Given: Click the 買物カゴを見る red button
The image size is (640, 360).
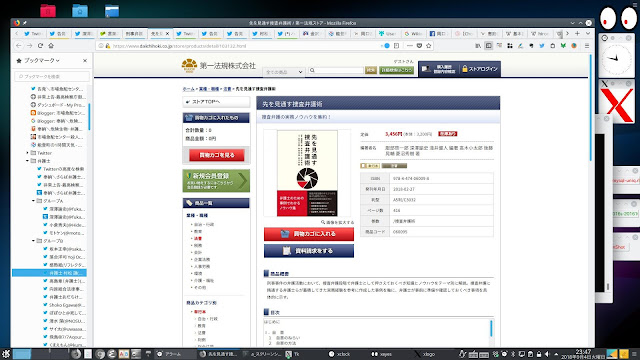Looking at the screenshot, I should click(216, 155).
